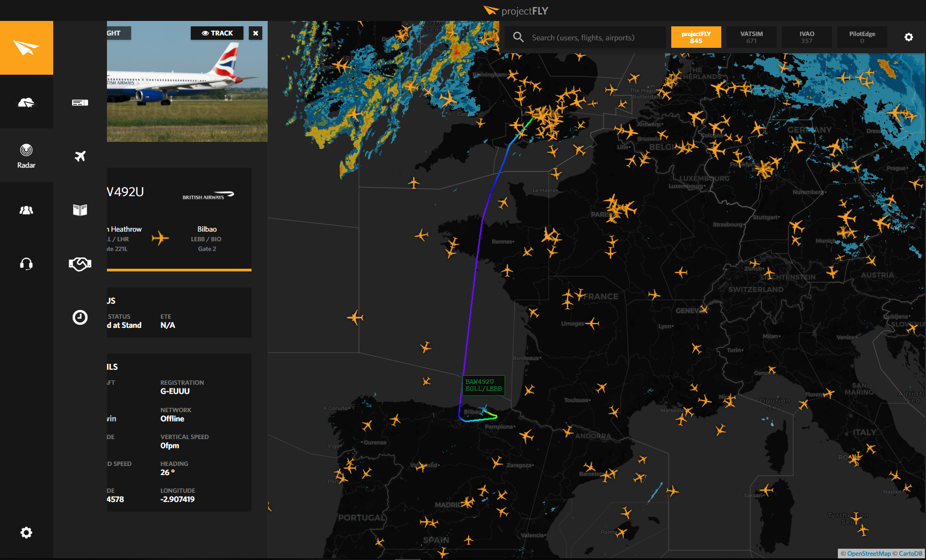The image size is (926, 560).
Task: Open settings gear at sidebar bottom
Action: 26,533
